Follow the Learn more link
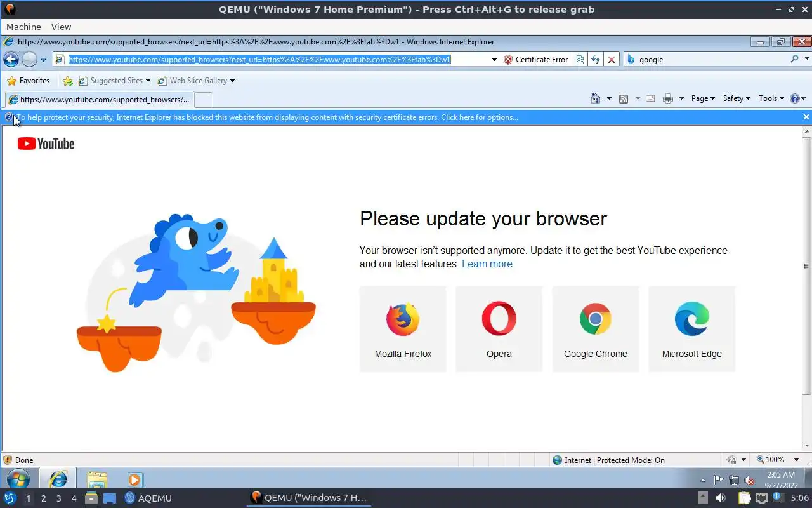The image size is (812, 508). click(487, 264)
